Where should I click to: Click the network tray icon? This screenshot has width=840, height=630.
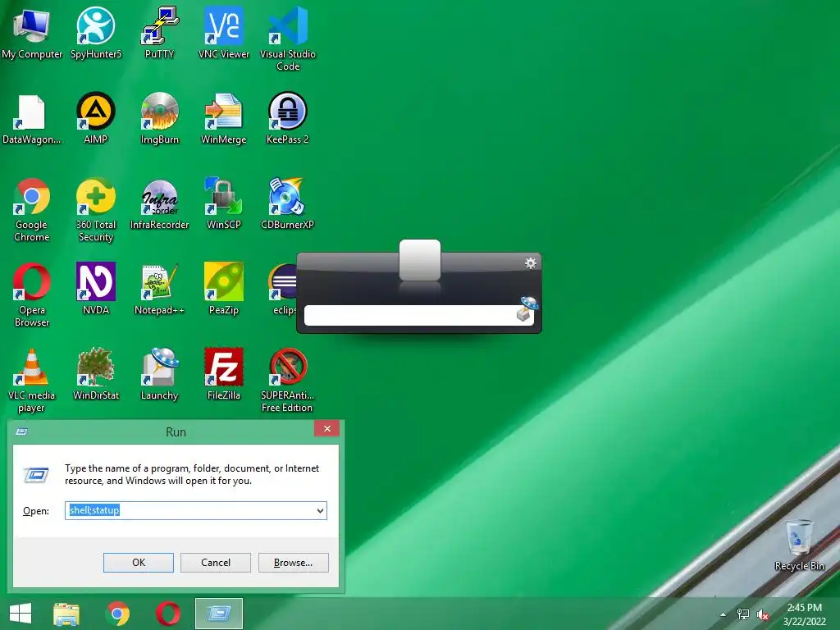tap(743, 614)
